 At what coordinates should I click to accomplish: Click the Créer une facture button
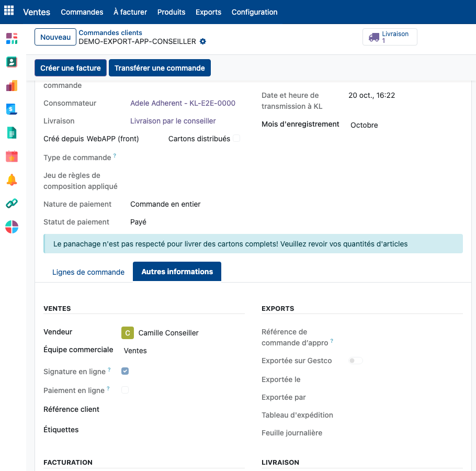pyautogui.click(x=71, y=68)
